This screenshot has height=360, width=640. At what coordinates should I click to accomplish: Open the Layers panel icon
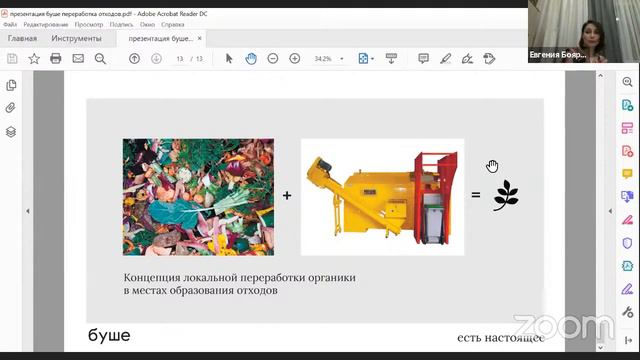tap(11, 131)
